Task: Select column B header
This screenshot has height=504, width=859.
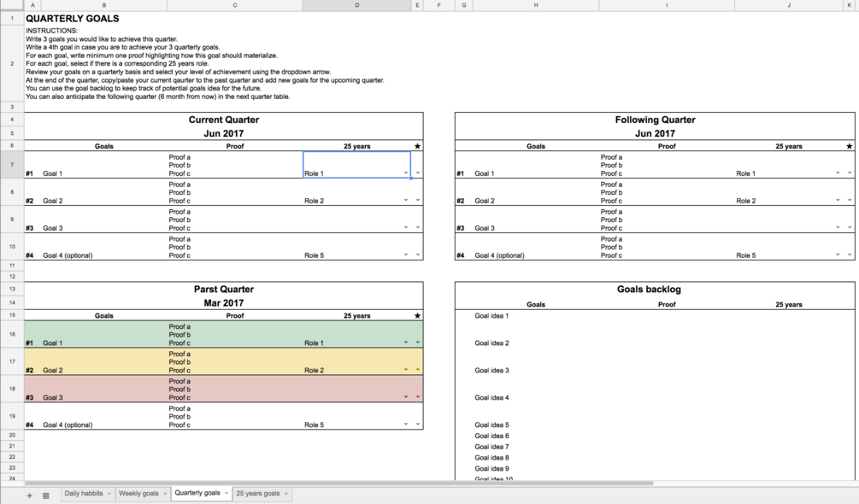Action: [x=104, y=5]
